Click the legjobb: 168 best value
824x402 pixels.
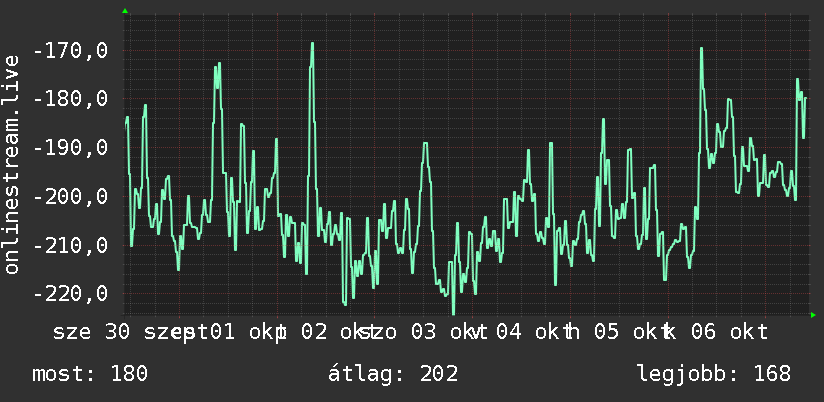coord(714,374)
